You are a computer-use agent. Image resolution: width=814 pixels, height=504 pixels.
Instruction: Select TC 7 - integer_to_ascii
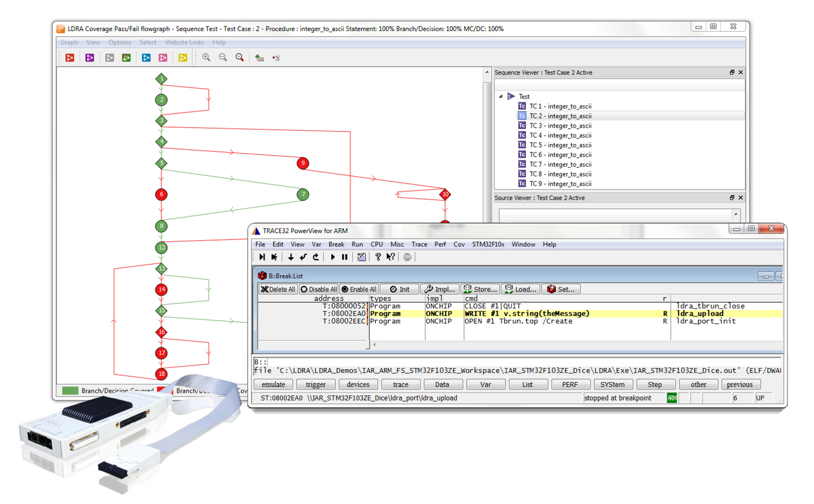[560, 164]
